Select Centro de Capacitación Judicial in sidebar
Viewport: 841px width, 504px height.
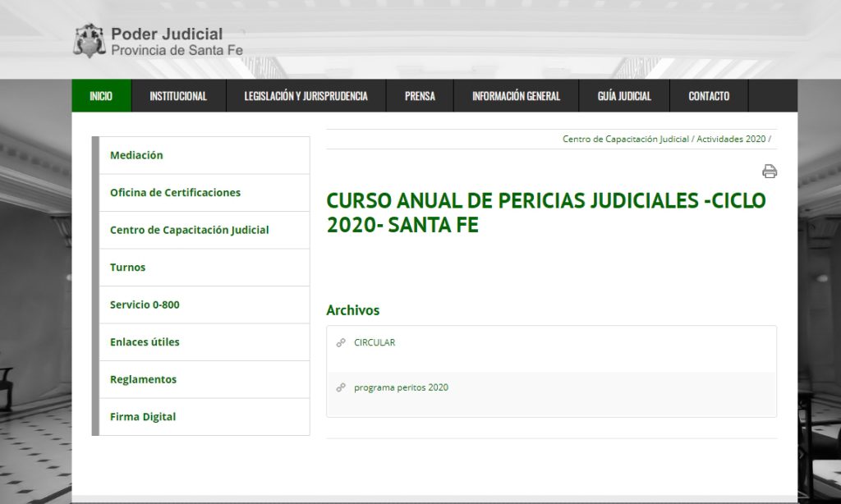click(x=189, y=230)
